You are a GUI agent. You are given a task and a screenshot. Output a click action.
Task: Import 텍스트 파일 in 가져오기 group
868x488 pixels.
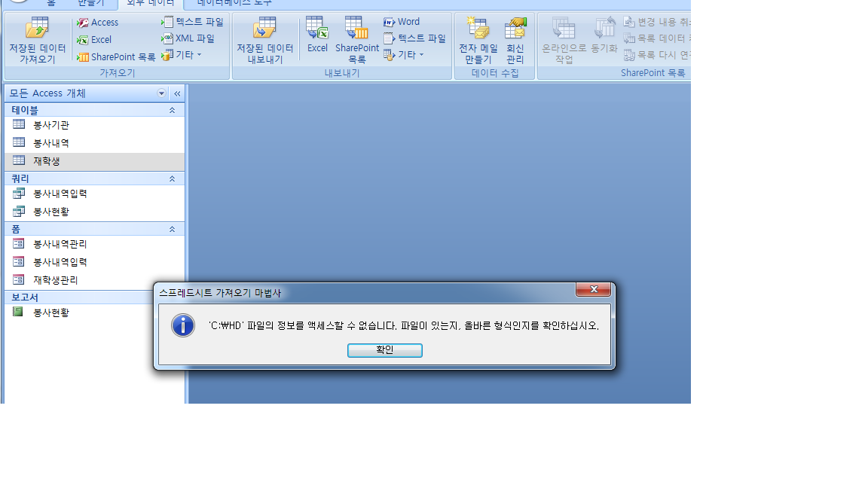coord(192,22)
